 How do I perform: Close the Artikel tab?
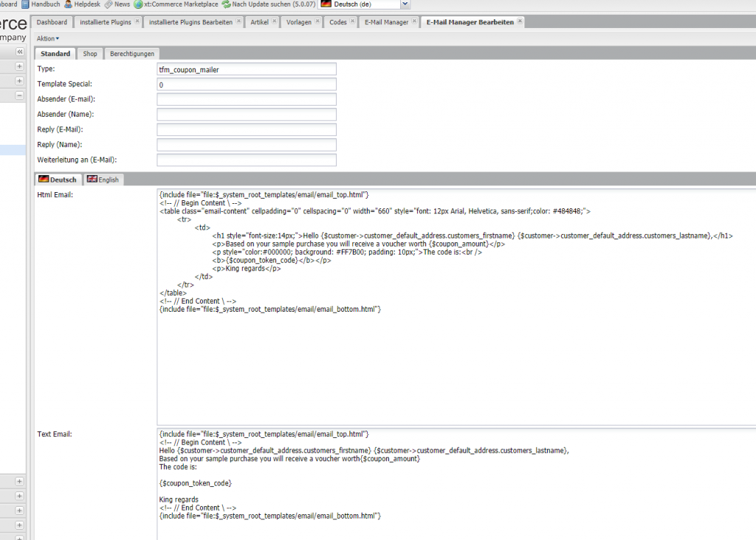point(275,22)
